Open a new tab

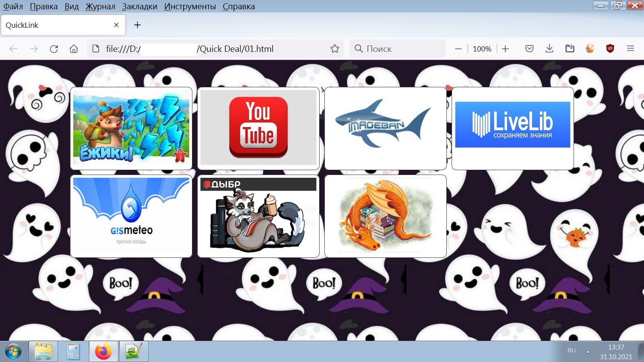[137, 25]
